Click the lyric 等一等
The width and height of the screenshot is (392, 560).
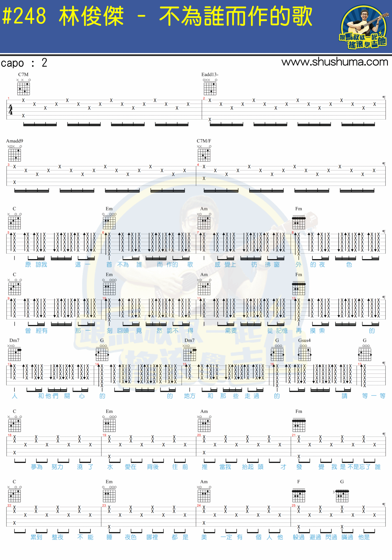click(374, 396)
